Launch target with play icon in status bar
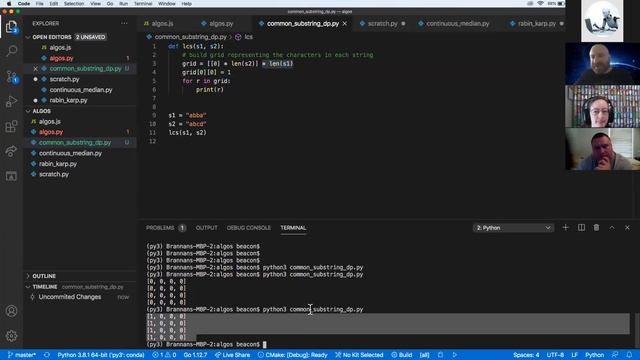Screen dimensions: 640x360 455,355
